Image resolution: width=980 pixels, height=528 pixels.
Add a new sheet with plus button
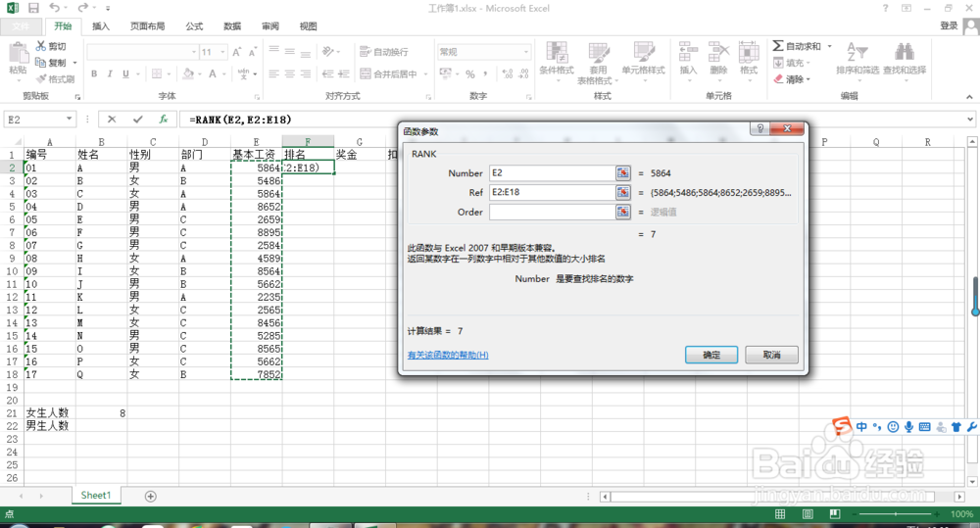coord(151,496)
